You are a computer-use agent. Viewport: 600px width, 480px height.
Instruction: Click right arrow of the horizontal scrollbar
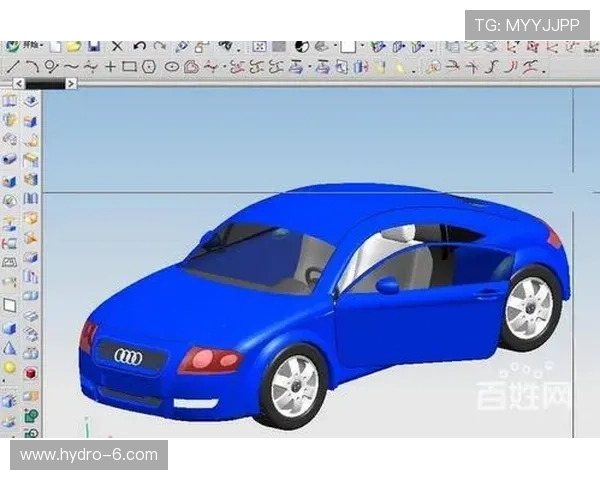coord(72,84)
